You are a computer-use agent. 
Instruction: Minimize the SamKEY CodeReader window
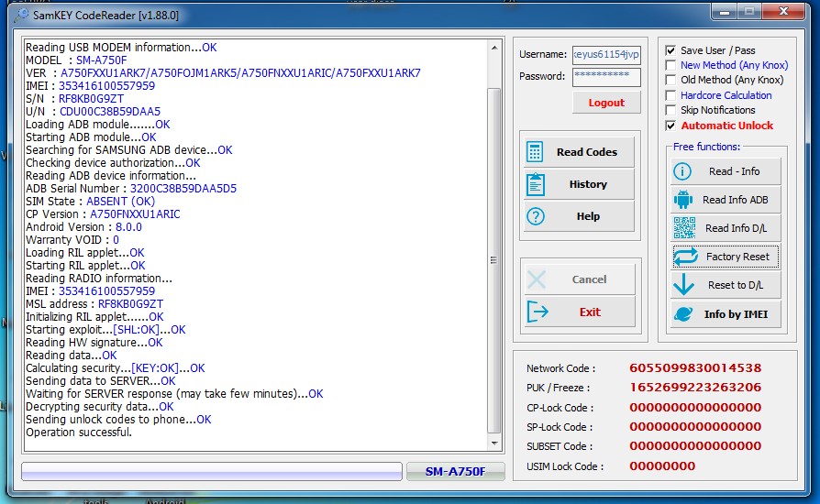(x=725, y=11)
